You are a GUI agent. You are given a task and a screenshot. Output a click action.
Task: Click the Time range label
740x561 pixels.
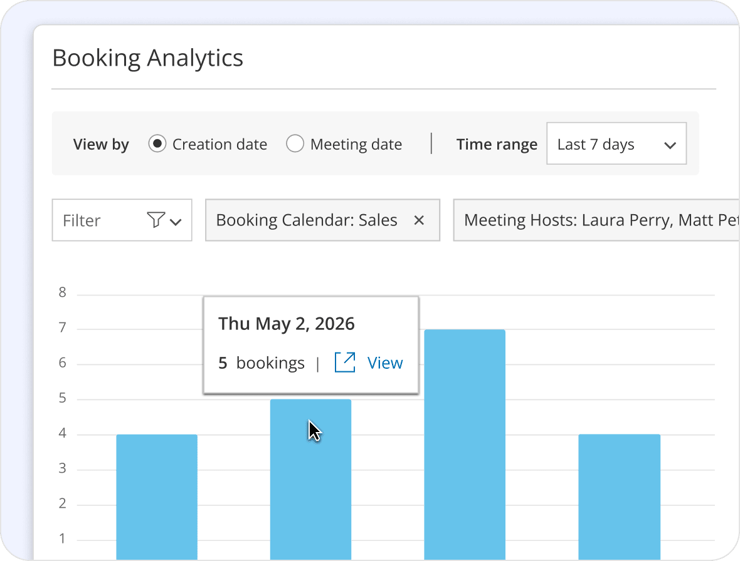[497, 144]
